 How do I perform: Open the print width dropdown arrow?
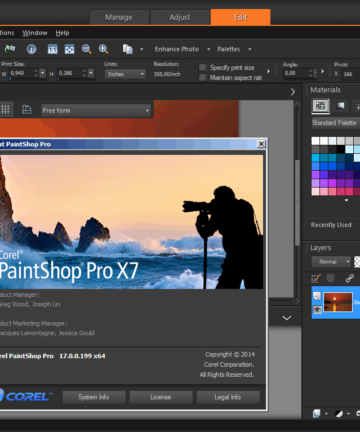pos(43,73)
